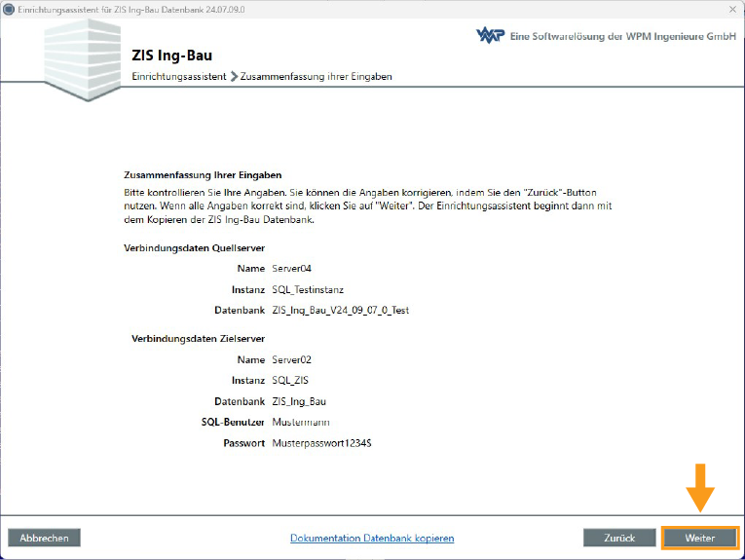Viewport: 745px width, 560px height.
Task: Click the text Eine Softwarelösung der WPM Ingenieure GmbH
Action: pyautogui.click(x=623, y=36)
